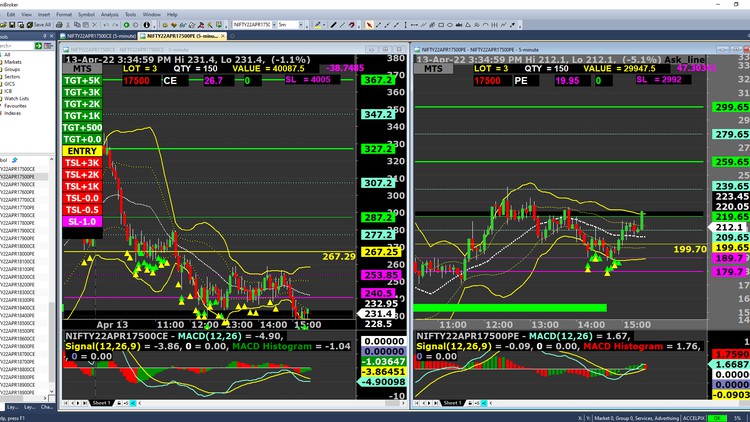Image resolution: width=750 pixels, height=422 pixels.
Task: Click the yellow ENTRY button on the CE chart
Action: coord(82,151)
